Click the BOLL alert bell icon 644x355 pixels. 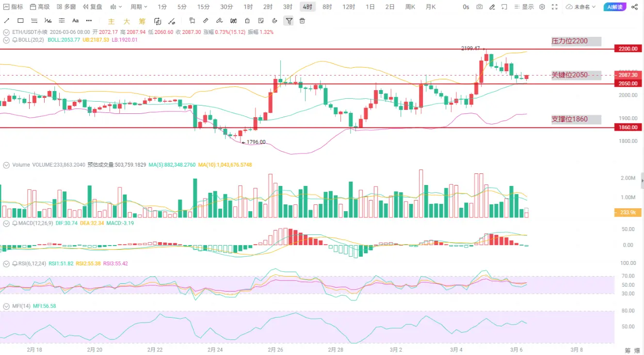pyautogui.click(x=15, y=40)
